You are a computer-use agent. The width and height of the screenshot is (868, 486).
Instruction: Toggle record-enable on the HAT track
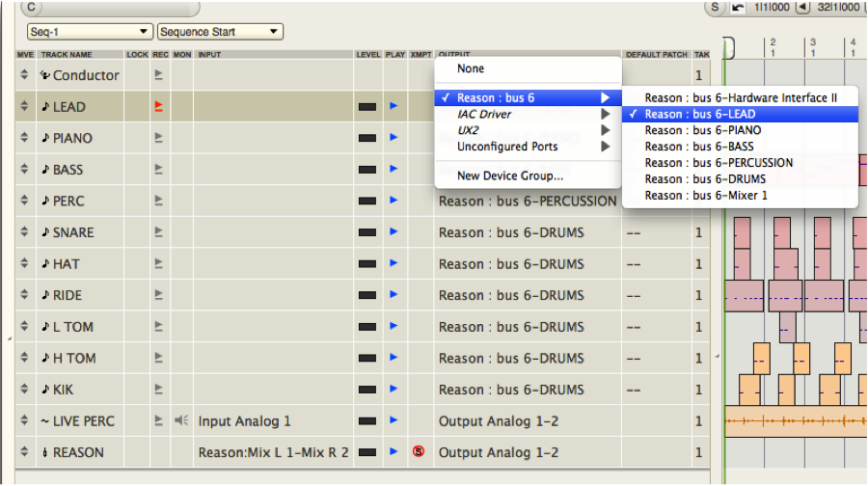(159, 263)
